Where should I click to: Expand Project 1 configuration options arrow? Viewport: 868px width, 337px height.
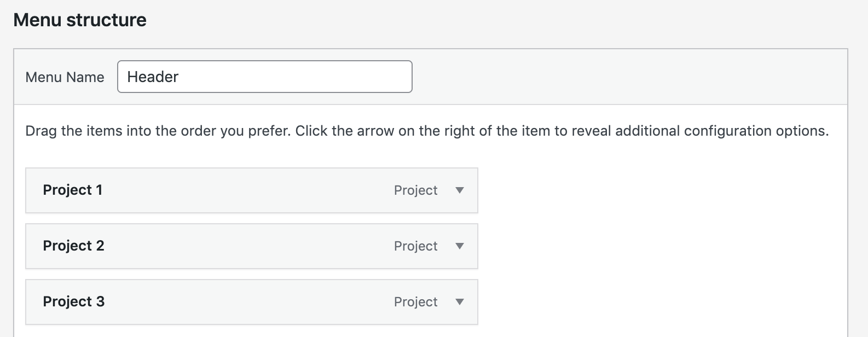pos(460,190)
